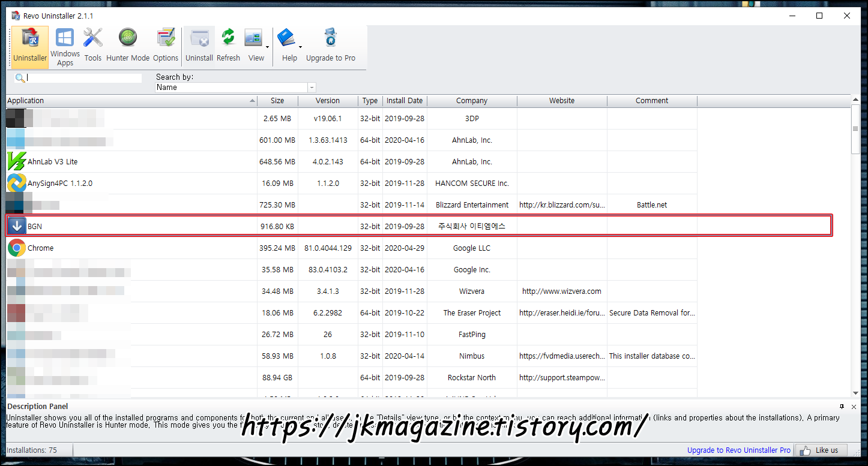Click the 88.94 GB size cell

(277, 377)
